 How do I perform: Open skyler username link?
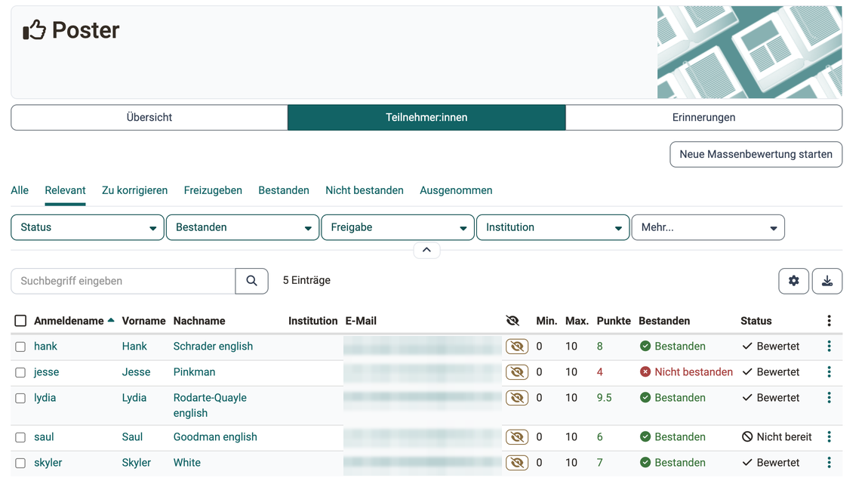(48, 463)
